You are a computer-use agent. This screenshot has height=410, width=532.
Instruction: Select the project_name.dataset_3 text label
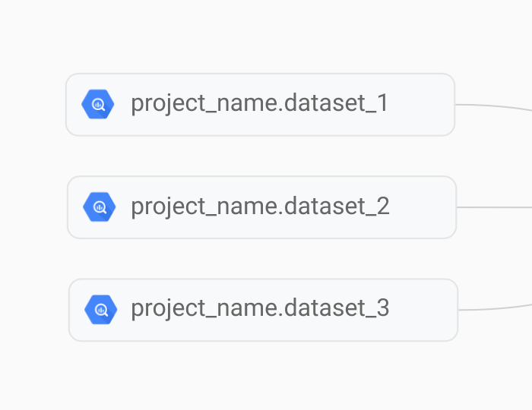pos(260,309)
